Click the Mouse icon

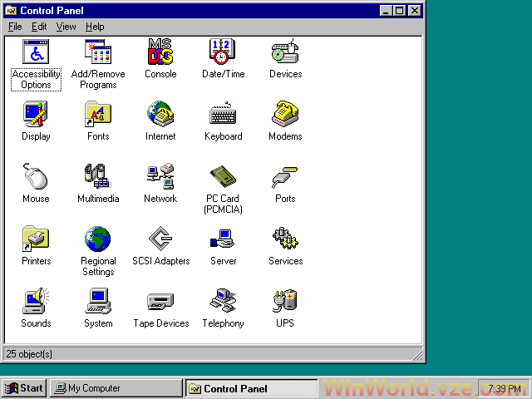click(36, 176)
